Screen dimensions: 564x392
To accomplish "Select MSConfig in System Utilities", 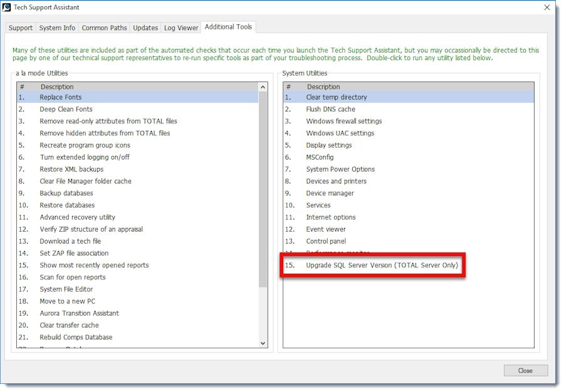I will point(408,157).
